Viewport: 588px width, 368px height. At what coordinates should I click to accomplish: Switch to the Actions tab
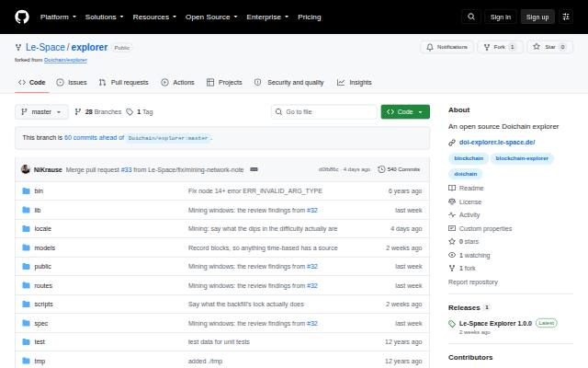point(177,82)
